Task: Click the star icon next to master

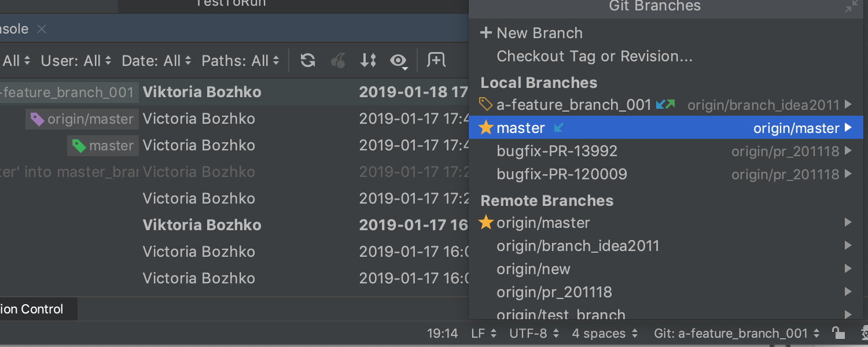Action: (x=486, y=128)
